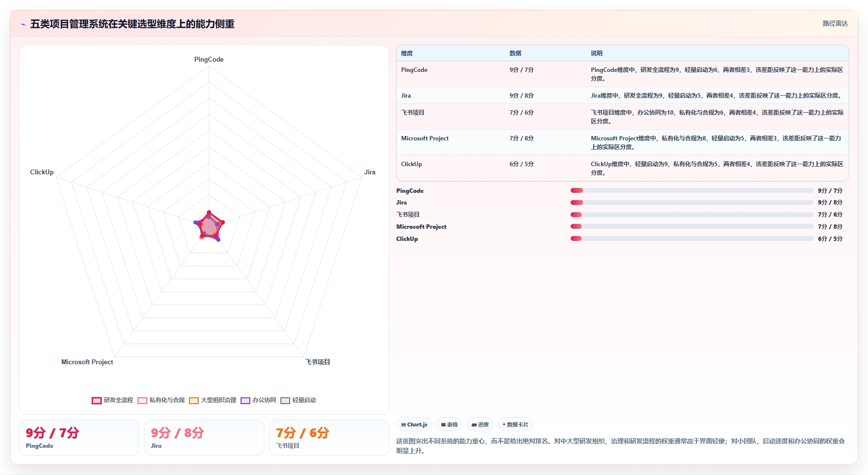Click the table value 9分 / 8分
This screenshot has width=868, height=475.
(x=521, y=96)
